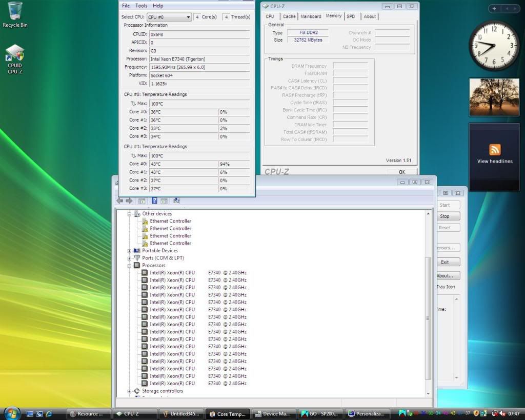Click the plus button atop the Windows Sidebar
This screenshot has width=525, height=420.
[x=494, y=9]
